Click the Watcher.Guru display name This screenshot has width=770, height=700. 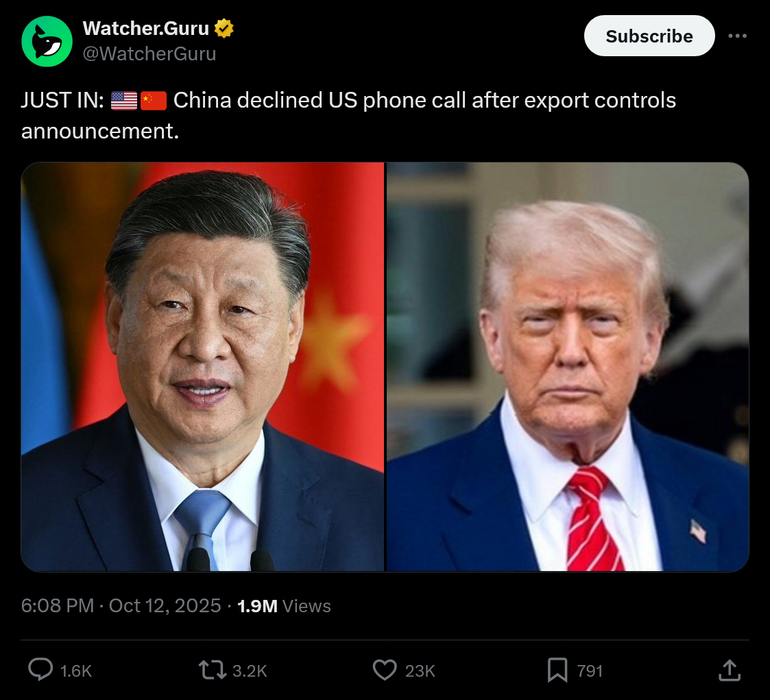[x=146, y=29]
